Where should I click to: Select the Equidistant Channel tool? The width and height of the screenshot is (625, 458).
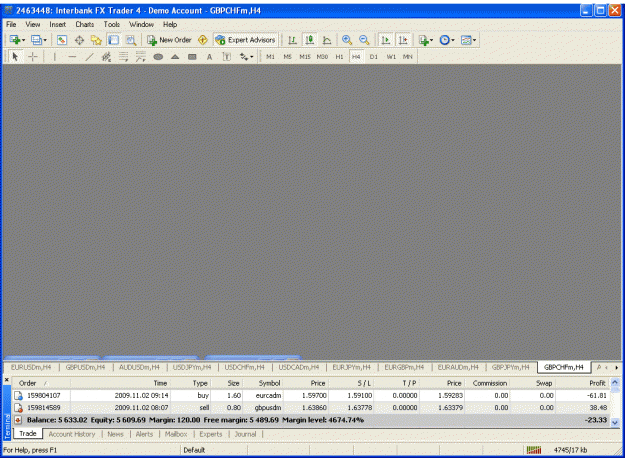click(x=106, y=57)
